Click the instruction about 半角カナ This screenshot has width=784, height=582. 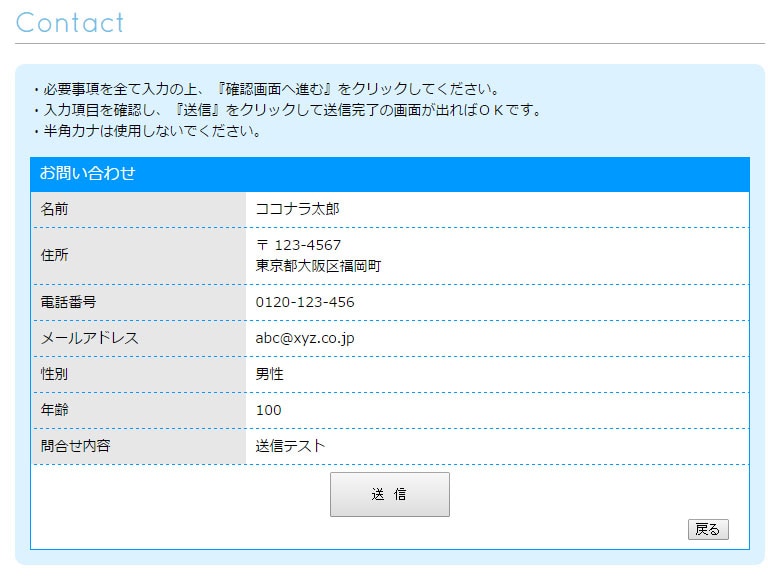pos(148,131)
